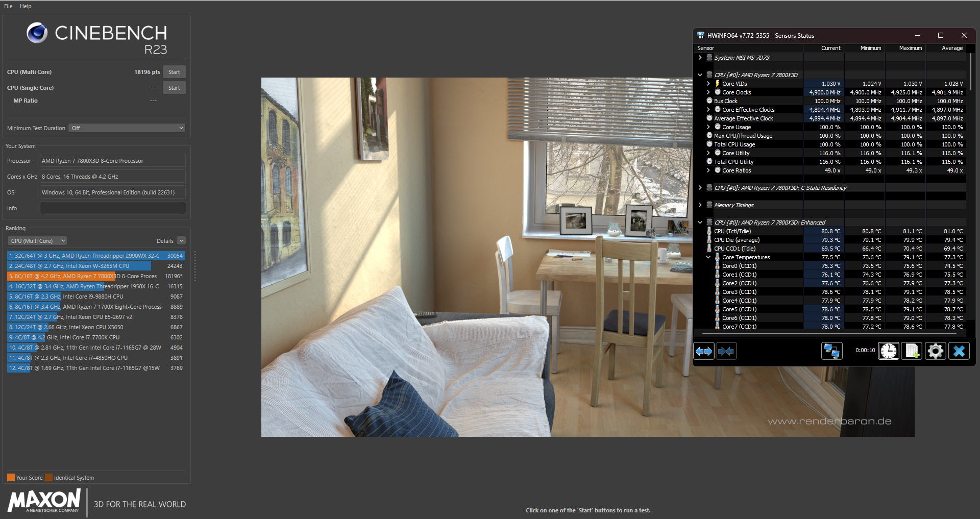The width and height of the screenshot is (980, 519).
Task: Collapse the CPU [#0]: AMD Ryzen 7 7800X3D group
Action: (700, 75)
